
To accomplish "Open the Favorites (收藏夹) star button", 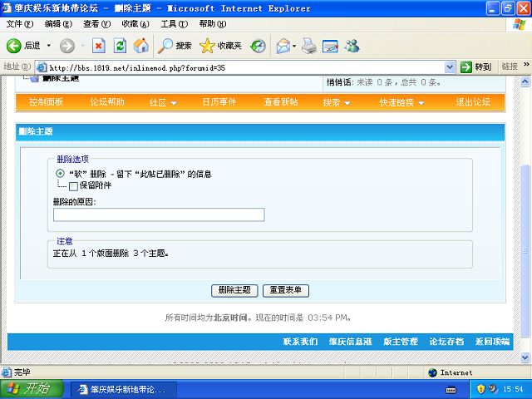I will tap(220, 46).
